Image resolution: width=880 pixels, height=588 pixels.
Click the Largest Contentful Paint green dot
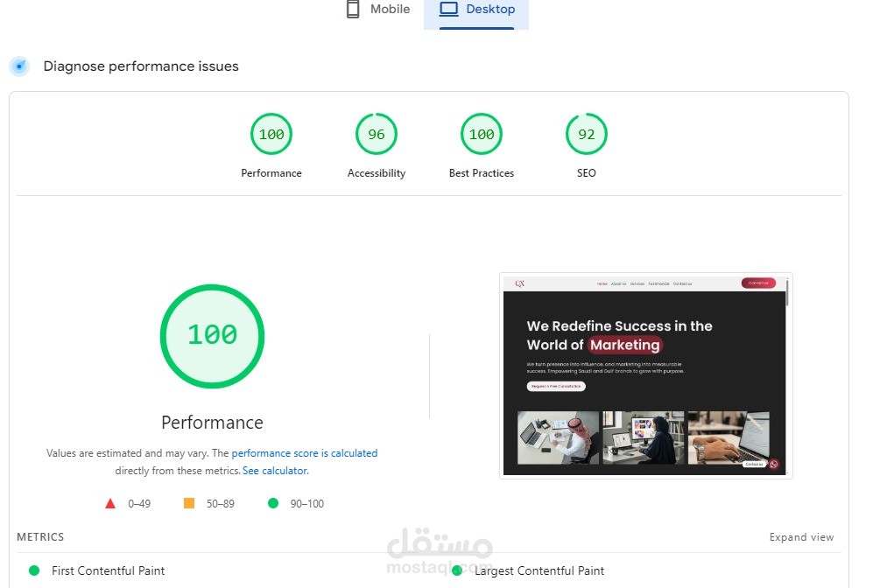tap(457, 570)
